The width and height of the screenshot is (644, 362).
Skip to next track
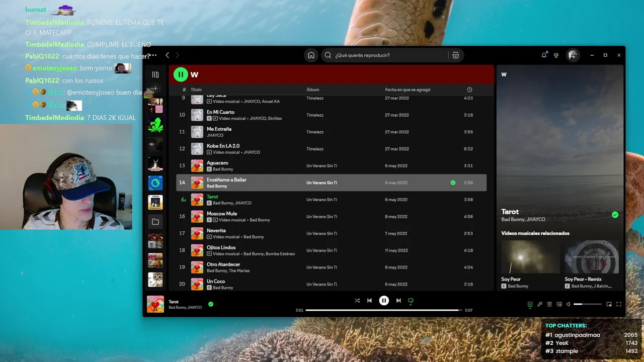(398, 301)
